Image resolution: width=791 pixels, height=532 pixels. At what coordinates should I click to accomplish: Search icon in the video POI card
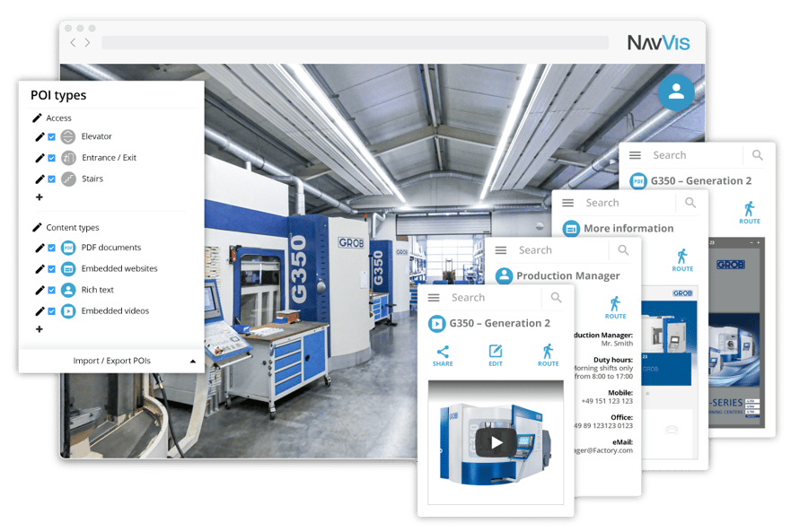(x=556, y=298)
